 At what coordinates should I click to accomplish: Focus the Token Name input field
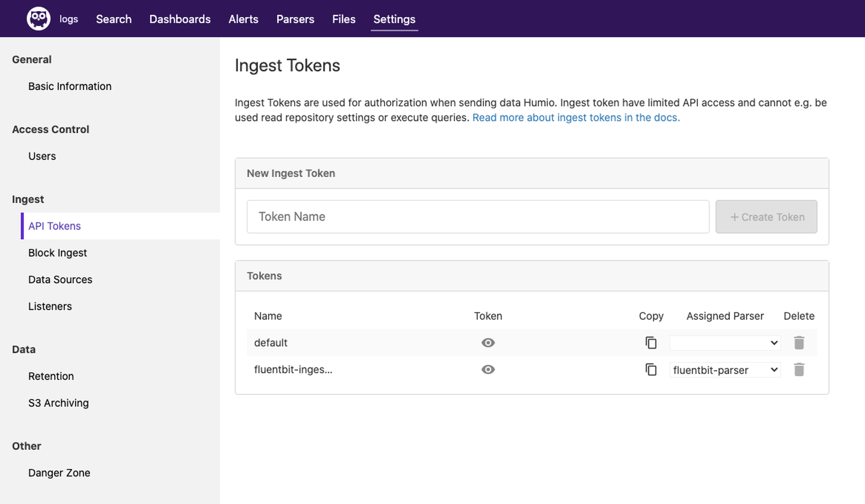point(478,217)
